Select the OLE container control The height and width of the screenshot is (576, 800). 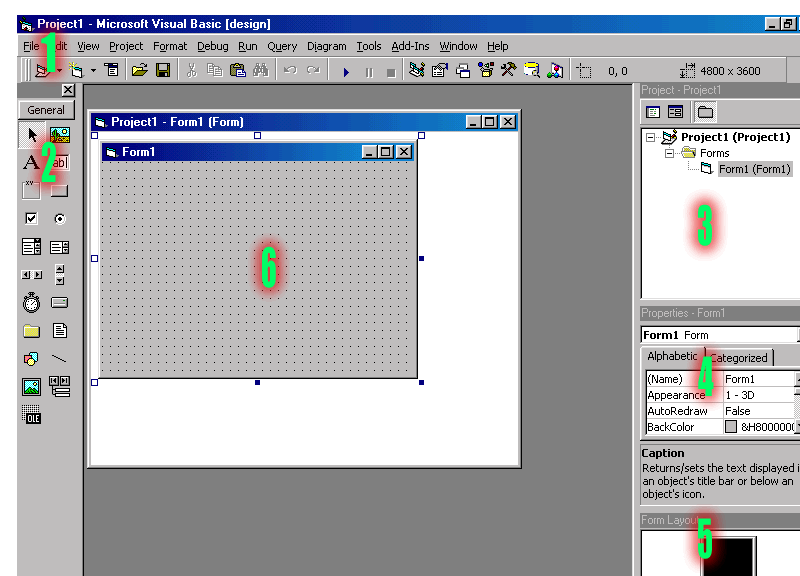(32, 415)
